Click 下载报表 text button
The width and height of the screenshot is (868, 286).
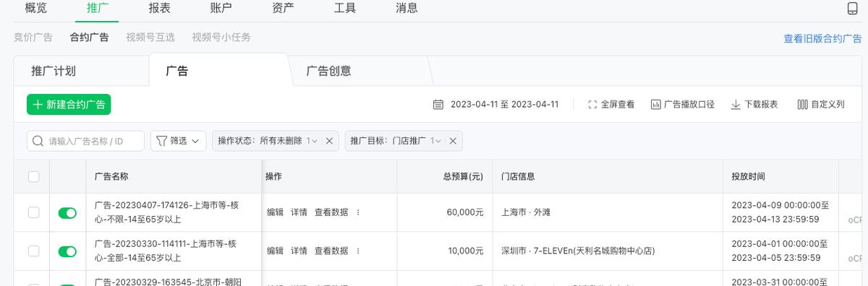pyautogui.click(x=761, y=105)
